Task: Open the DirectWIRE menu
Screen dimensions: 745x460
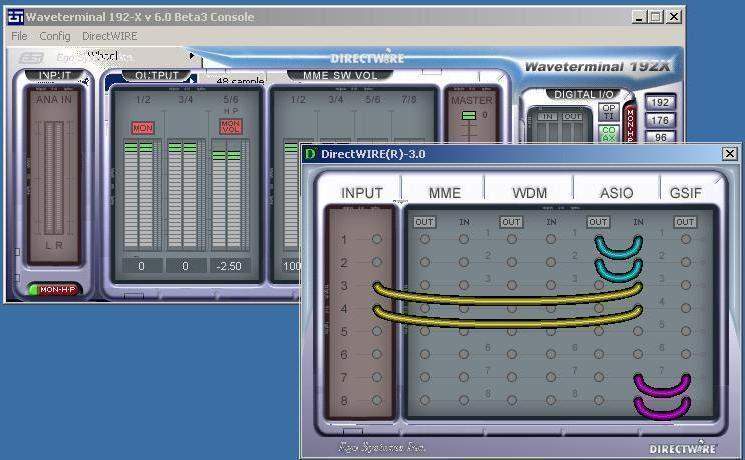Action: point(109,35)
